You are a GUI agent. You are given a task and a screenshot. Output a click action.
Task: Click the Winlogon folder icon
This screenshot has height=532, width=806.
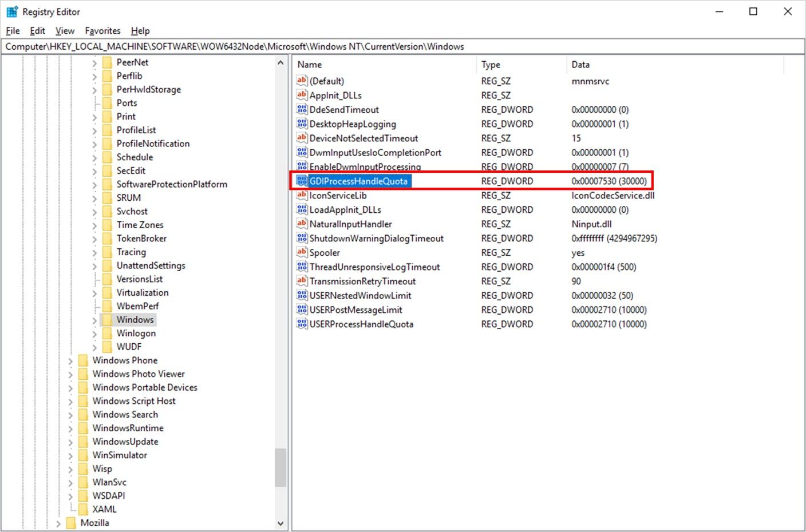point(107,334)
